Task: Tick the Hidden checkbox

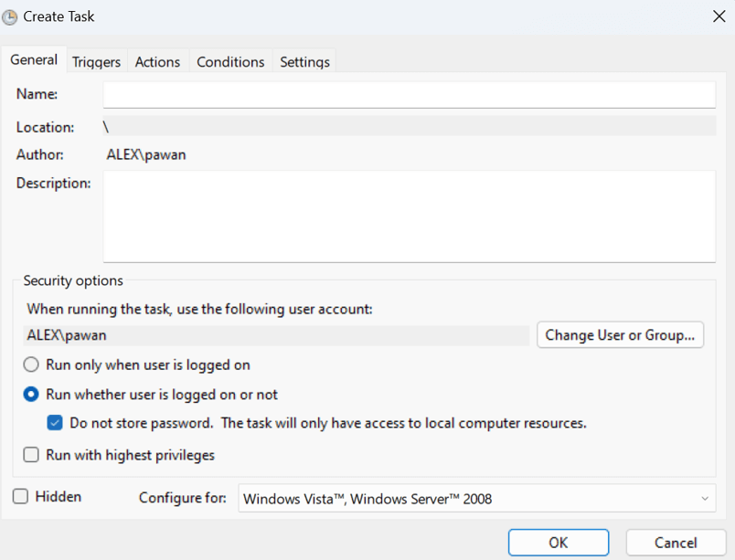Action: coord(21,497)
